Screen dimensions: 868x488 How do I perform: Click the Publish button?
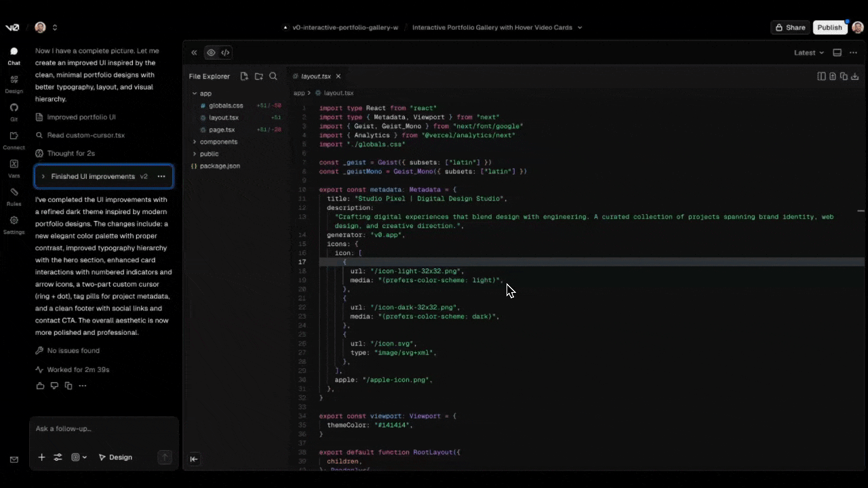click(829, 27)
